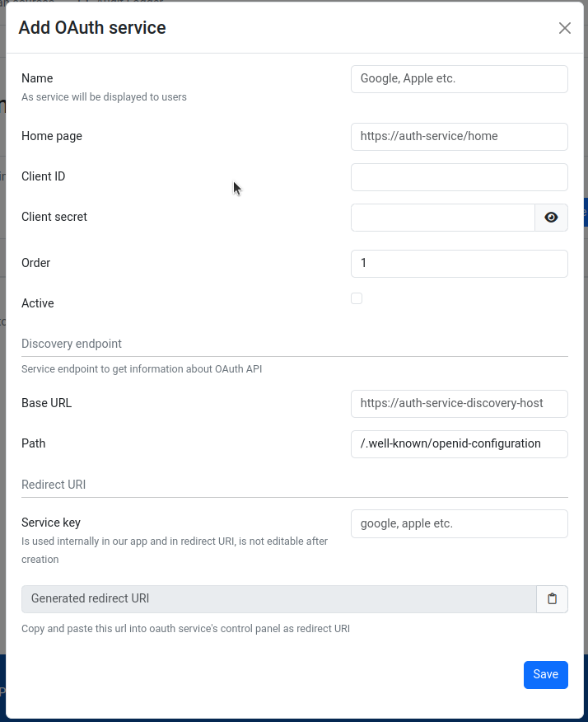Show the client secret with eye icon
The height and width of the screenshot is (722, 588).
click(x=552, y=218)
